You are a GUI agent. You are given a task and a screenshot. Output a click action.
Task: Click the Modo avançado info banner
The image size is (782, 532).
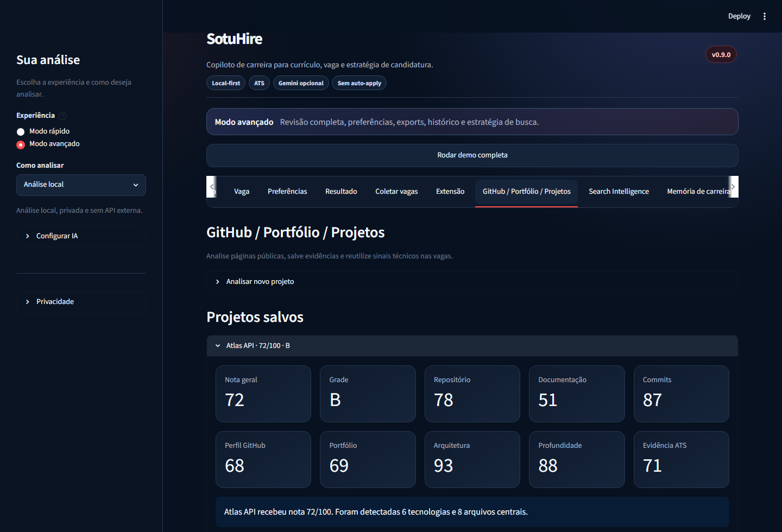472,122
